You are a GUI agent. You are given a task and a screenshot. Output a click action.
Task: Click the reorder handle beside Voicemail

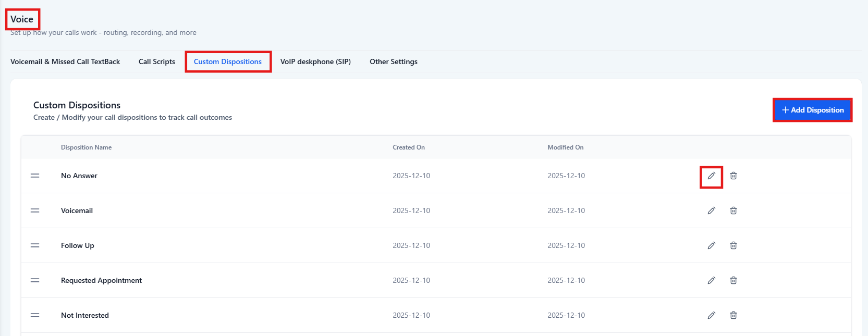coord(35,211)
